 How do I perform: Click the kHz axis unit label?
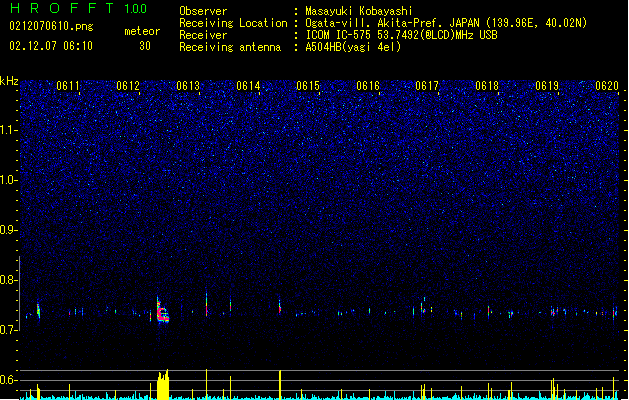9,81
